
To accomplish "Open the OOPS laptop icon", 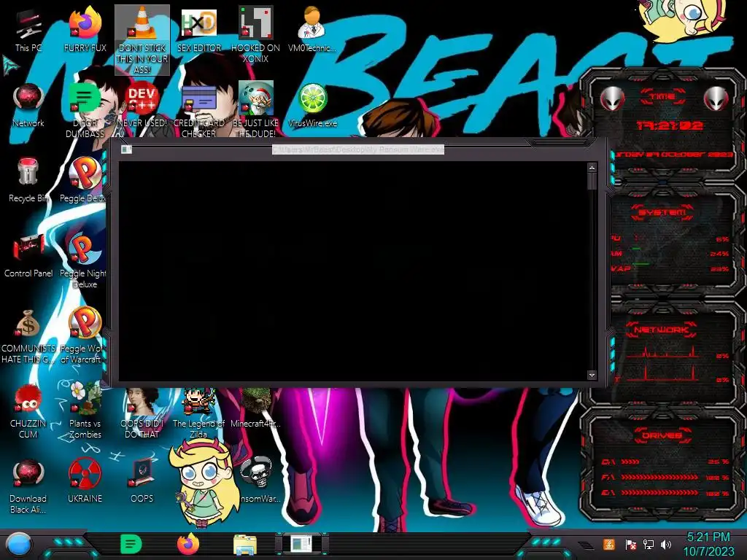I will pos(142,481).
